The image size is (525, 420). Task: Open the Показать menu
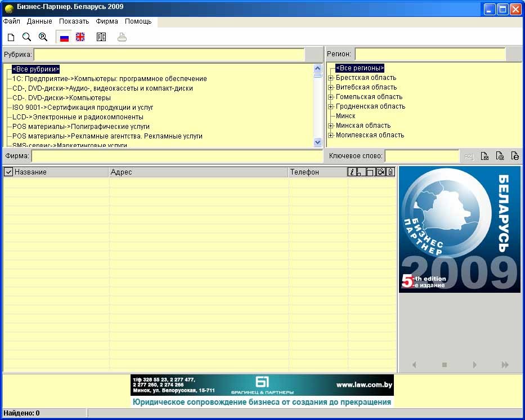(74, 21)
